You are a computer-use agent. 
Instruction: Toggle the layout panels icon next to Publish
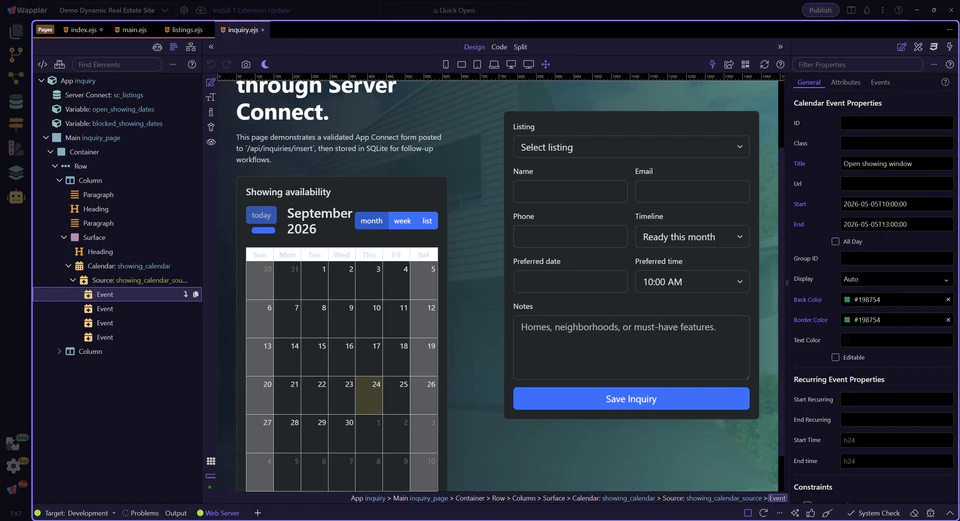(851, 10)
